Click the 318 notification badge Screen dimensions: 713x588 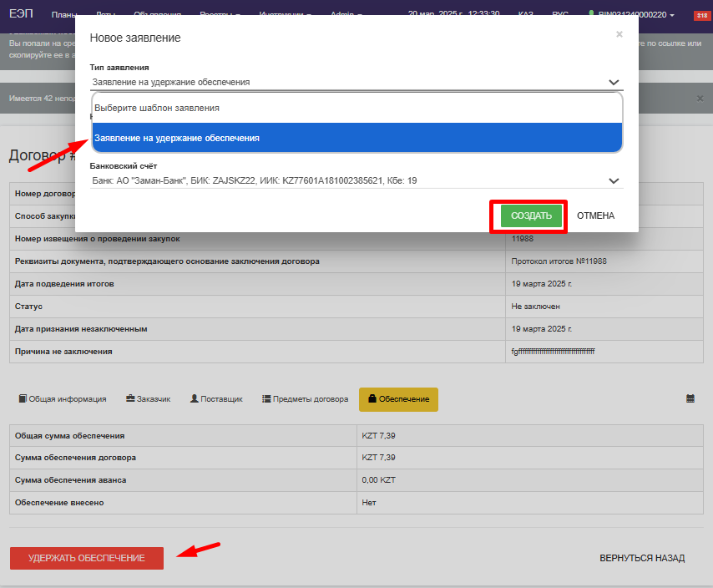[700, 16]
